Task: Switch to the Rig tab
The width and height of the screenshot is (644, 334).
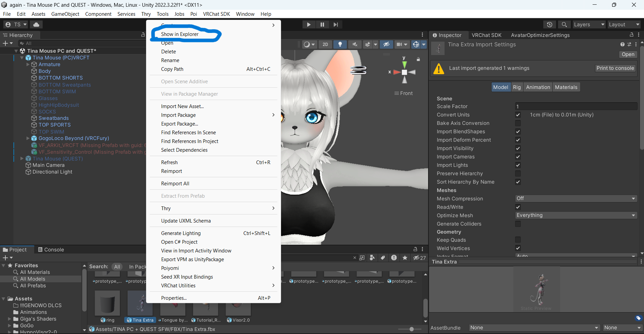Action: pyautogui.click(x=517, y=87)
